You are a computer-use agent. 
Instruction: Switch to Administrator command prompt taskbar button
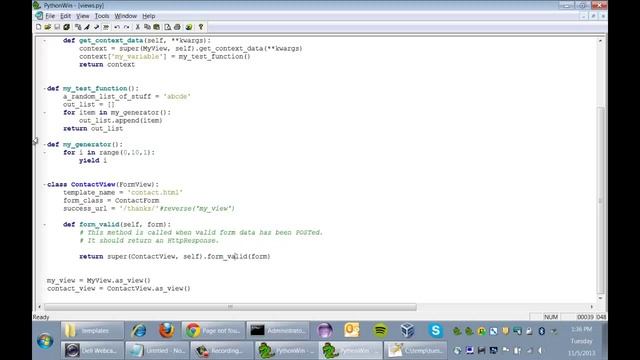coord(278,330)
